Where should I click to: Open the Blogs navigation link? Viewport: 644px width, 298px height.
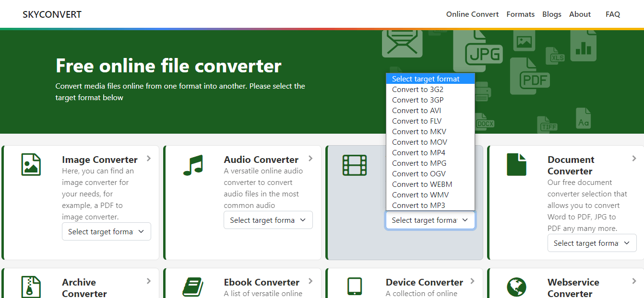point(551,14)
